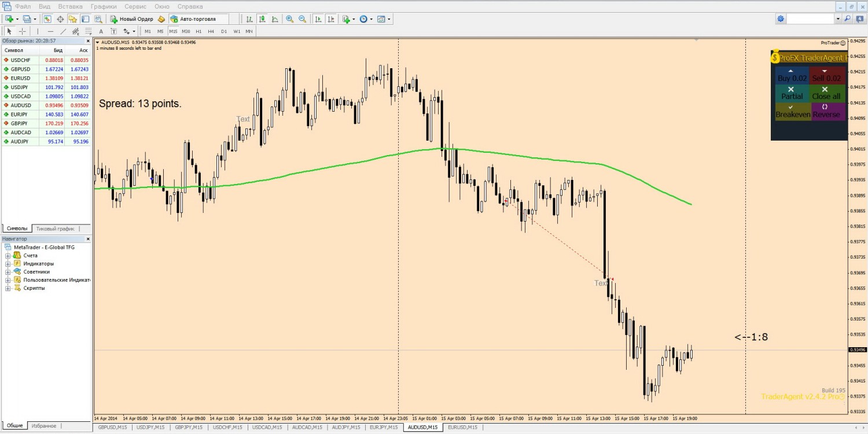Select the horizontal line drawing tool
868x434 pixels.
point(50,31)
